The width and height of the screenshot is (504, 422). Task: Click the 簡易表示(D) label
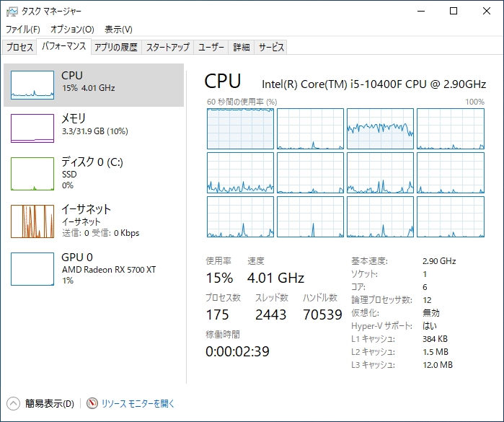click(50, 404)
